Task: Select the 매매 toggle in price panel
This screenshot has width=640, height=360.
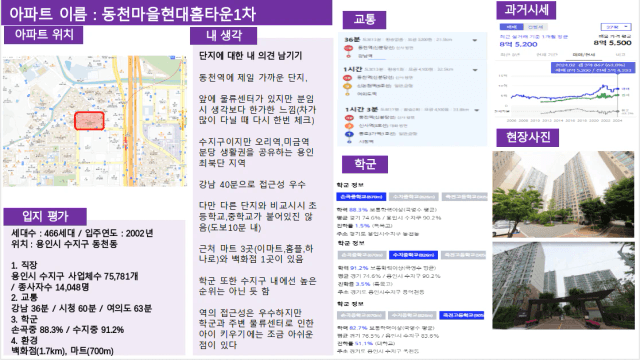Action: pyautogui.click(x=511, y=27)
